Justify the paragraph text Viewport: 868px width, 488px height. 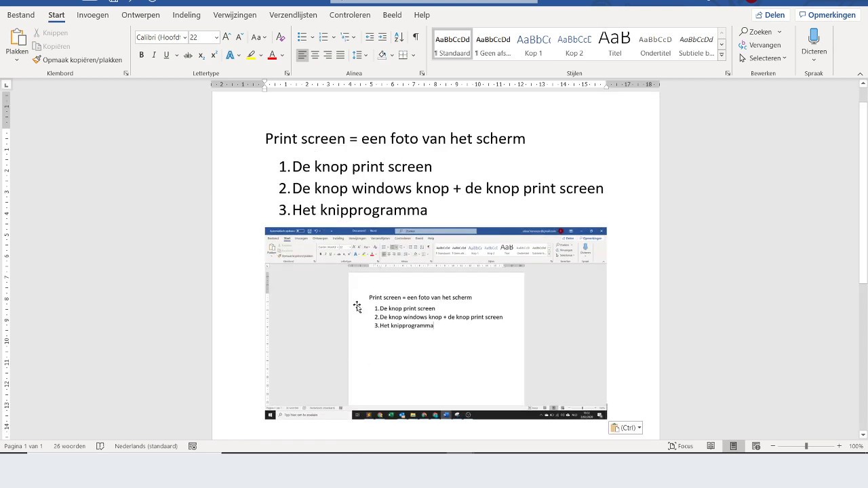pyautogui.click(x=340, y=55)
